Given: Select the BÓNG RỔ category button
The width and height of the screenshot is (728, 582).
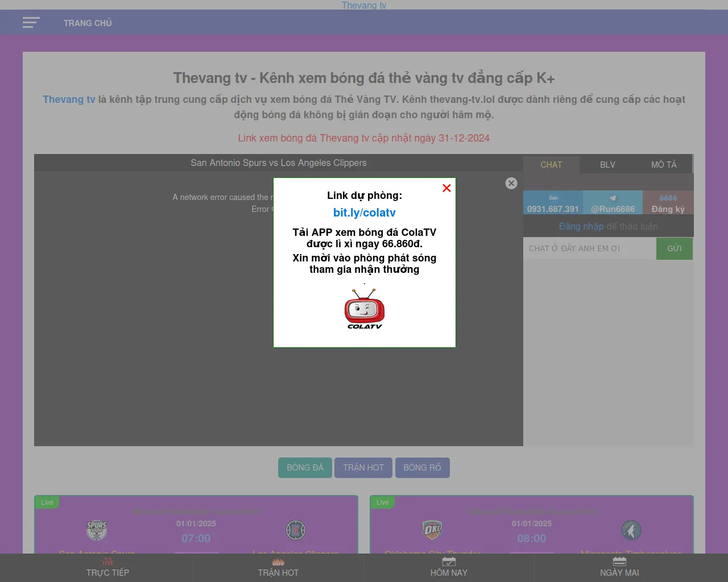Looking at the screenshot, I should 423,468.
